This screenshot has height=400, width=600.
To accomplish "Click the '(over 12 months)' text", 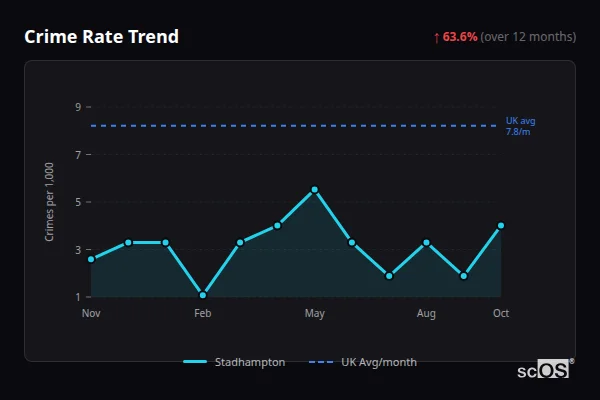I will point(528,37).
